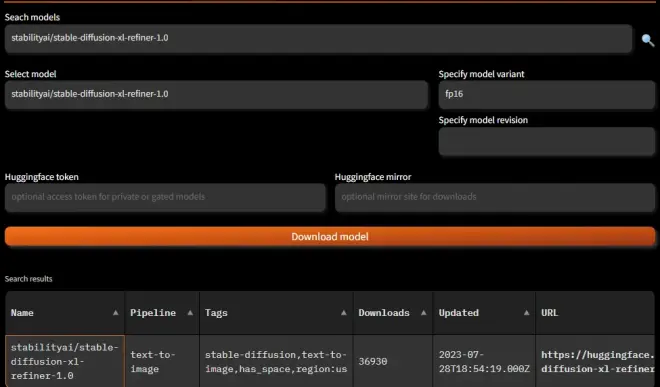This screenshot has height=387, width=660.
Task: Click the stable-diffusion tags cell
Action: coord(276,361)
